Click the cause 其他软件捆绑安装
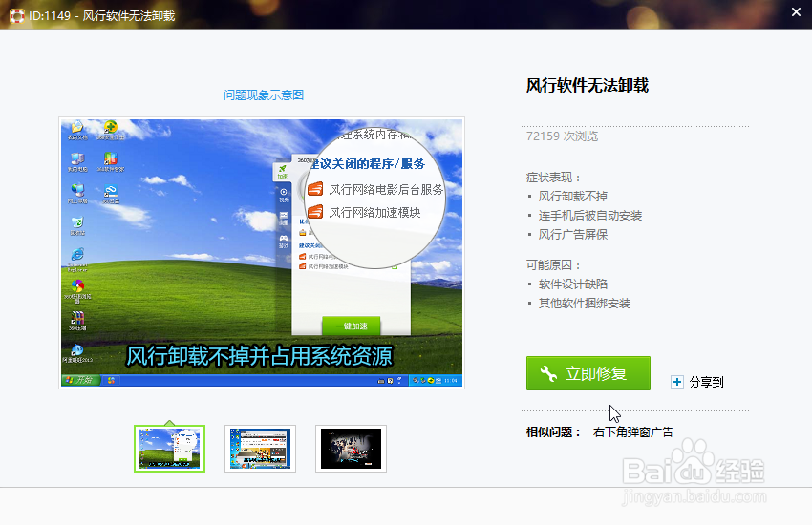Image resolution: width=812 pixels, height=525 pixels. [x=584, y=304]
